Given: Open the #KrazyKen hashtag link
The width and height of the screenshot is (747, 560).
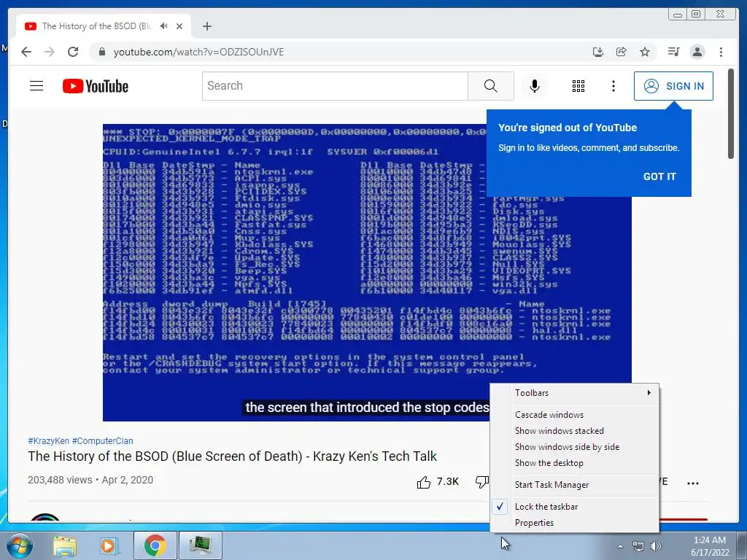Looking at the screenshot, I should coord(49,441).
